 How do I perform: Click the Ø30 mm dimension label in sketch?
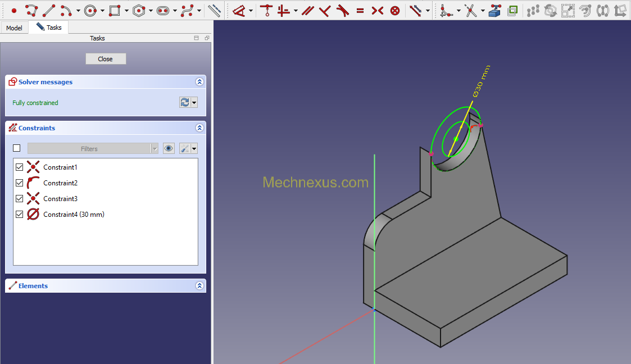click(x=482, y=81)
